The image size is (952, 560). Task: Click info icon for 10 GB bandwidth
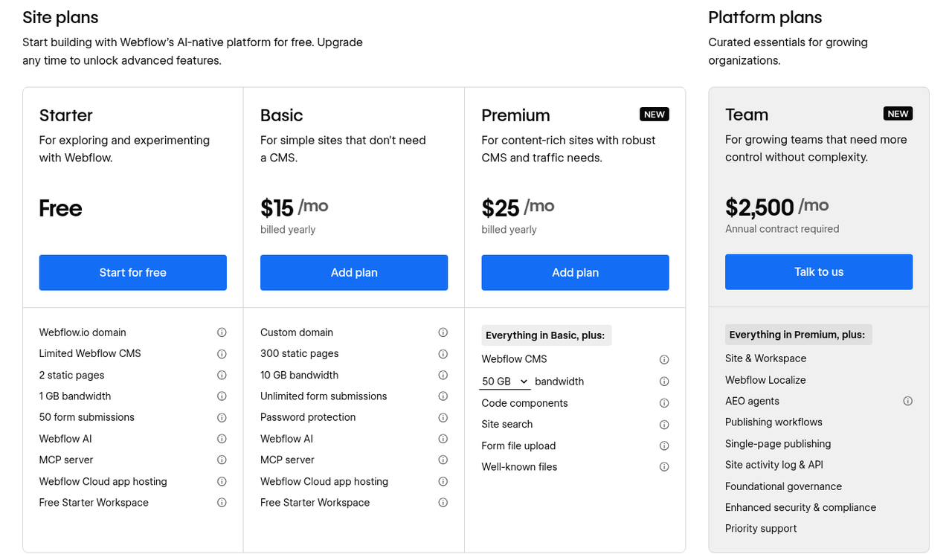tap(443, 376)
